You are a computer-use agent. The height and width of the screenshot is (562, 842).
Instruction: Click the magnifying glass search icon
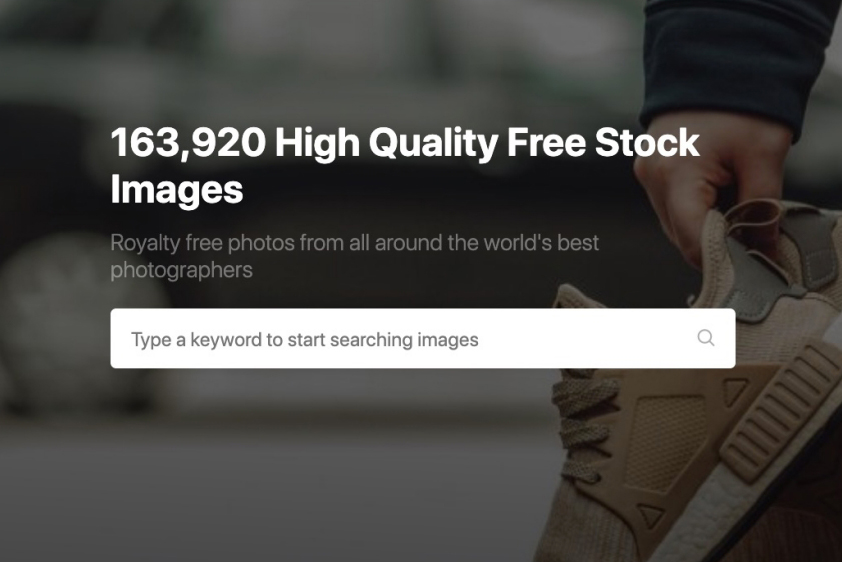point(706,338)
